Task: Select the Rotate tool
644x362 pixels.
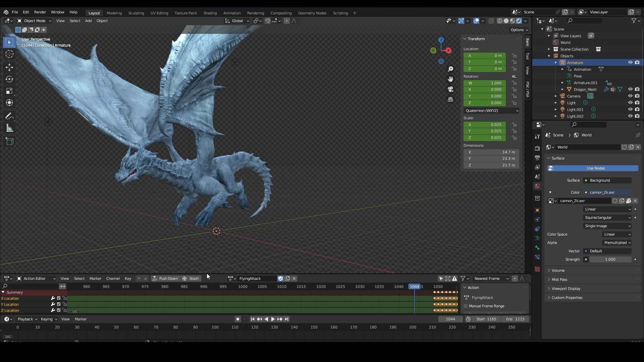Action: [9, 79]
